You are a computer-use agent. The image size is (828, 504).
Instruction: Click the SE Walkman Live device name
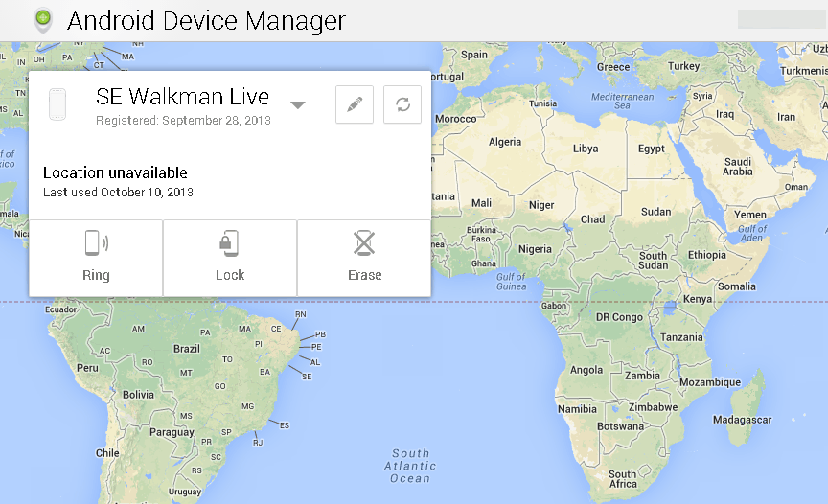[x=183, y=97]
